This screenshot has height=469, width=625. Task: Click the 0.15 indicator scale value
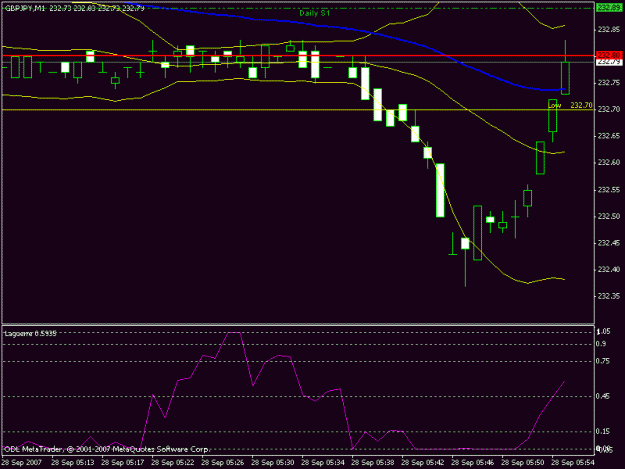[603, 432]
